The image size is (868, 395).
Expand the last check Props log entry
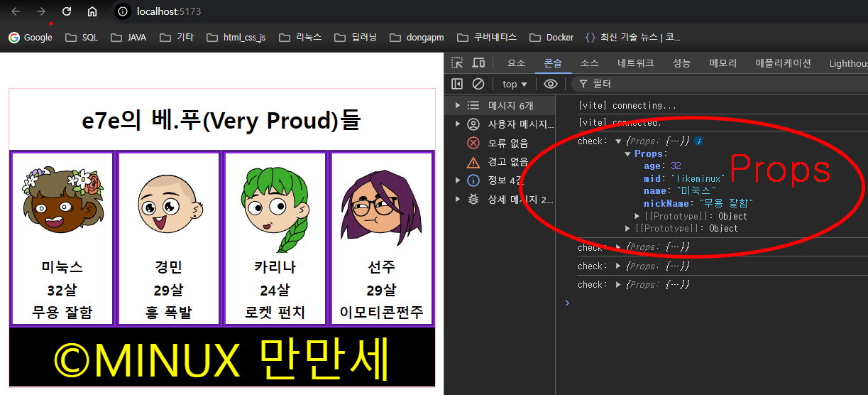point(619,285)
